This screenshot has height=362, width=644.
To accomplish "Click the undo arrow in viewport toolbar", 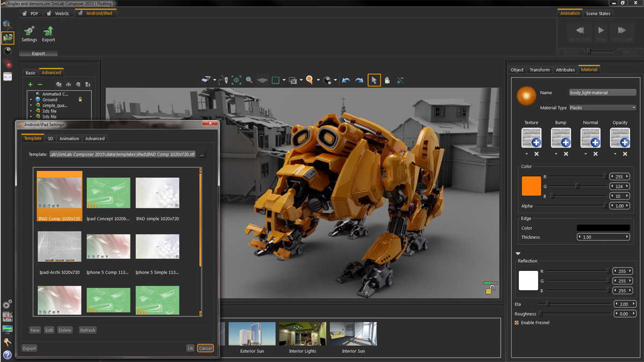I will [346, 80].
